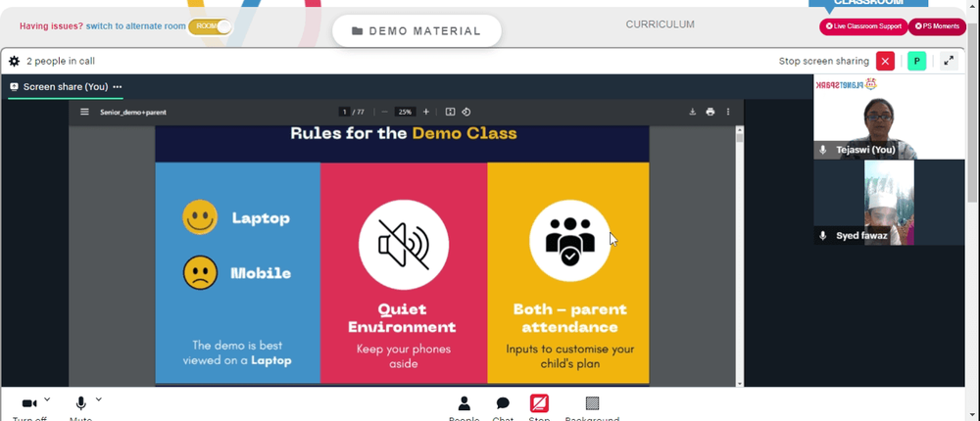Click fit to page icon in PDF toolbar
This screenshot has height=421, width=980.
pyautogui.click(x=450, y=112)
